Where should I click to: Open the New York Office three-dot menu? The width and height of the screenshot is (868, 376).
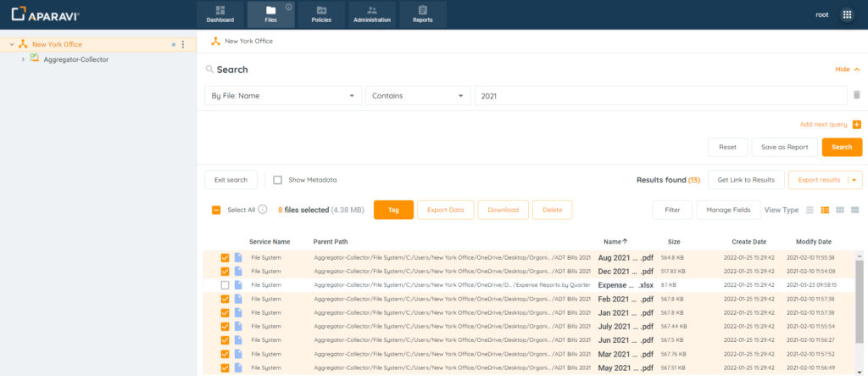coord(183,44)
